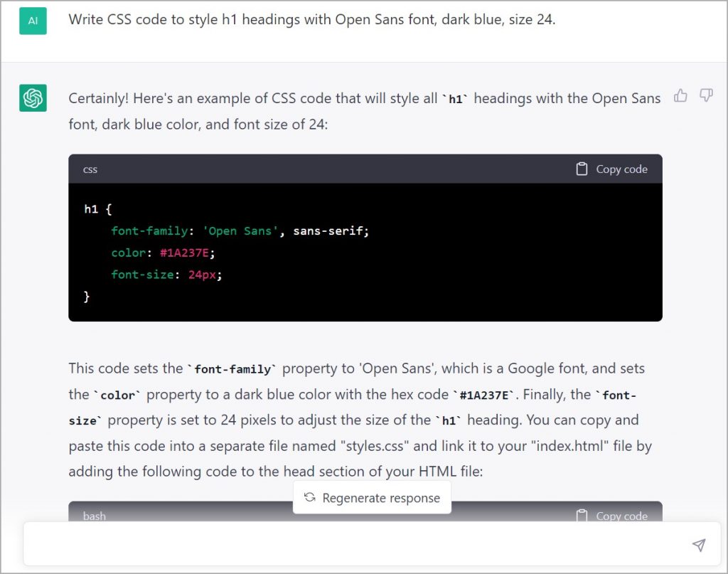
Task: Click the clipboard icon in the bash block
Action: [582, 516]
